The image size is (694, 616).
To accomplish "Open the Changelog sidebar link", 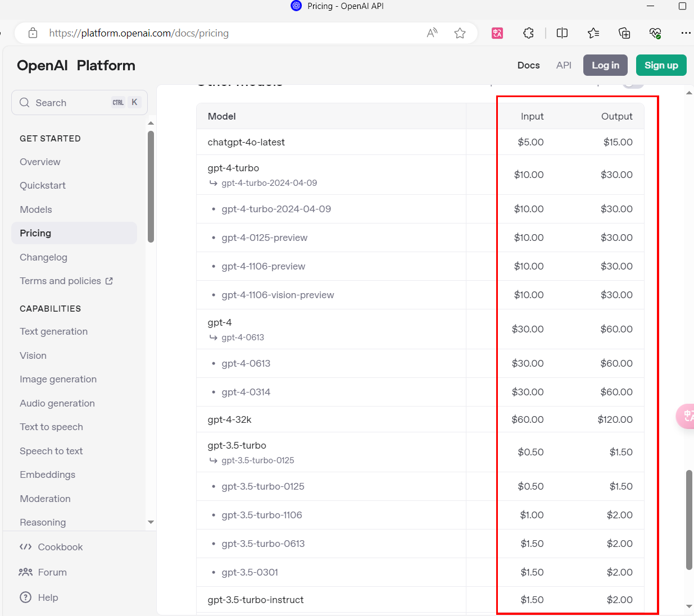I will [43, 257].
